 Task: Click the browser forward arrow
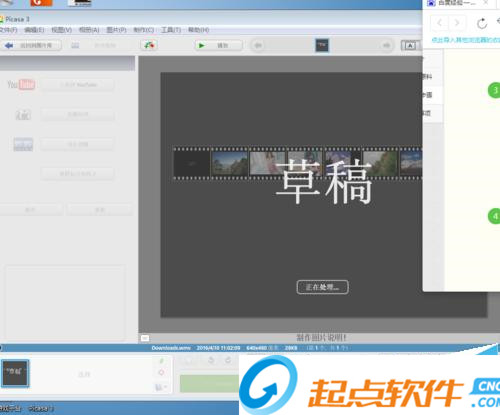point(457,23)
